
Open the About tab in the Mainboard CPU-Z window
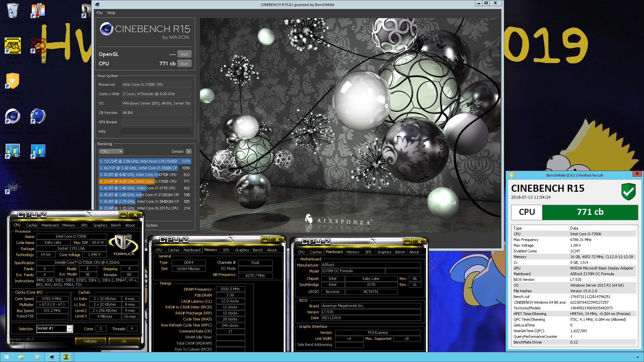pyautogui.click(x=414, y=252)
